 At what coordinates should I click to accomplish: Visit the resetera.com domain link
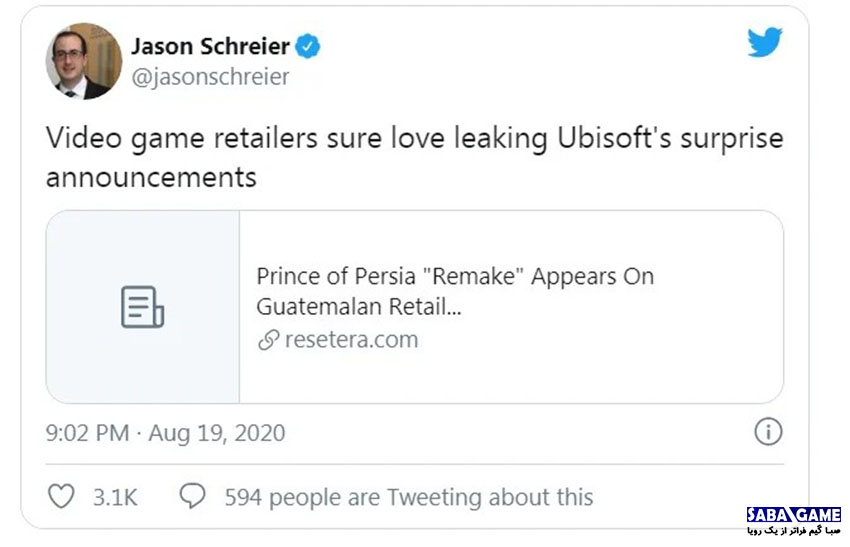[351, 340]
